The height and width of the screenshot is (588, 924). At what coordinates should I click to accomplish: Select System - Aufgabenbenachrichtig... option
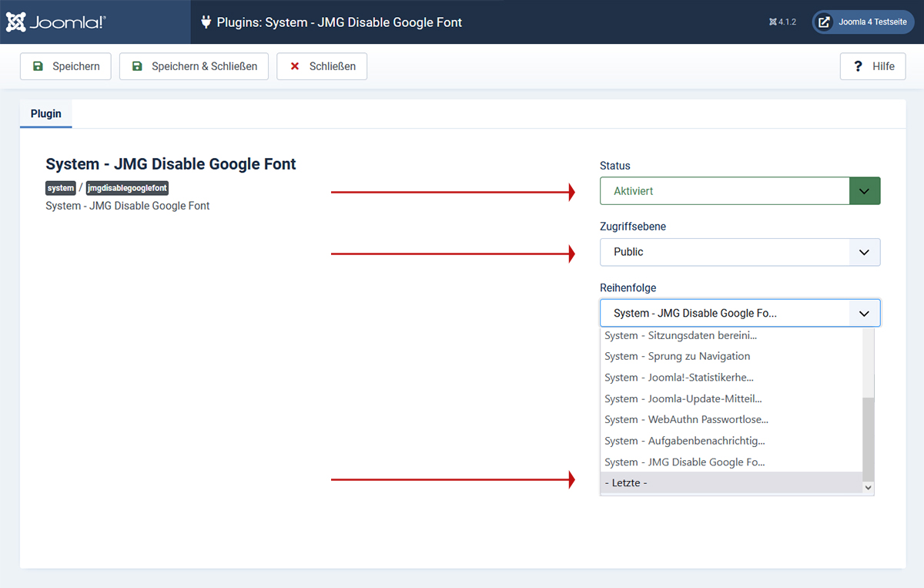point(731,441)
